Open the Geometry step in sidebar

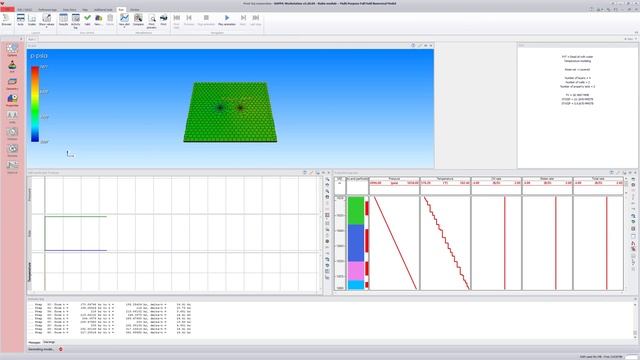(12, 84)
